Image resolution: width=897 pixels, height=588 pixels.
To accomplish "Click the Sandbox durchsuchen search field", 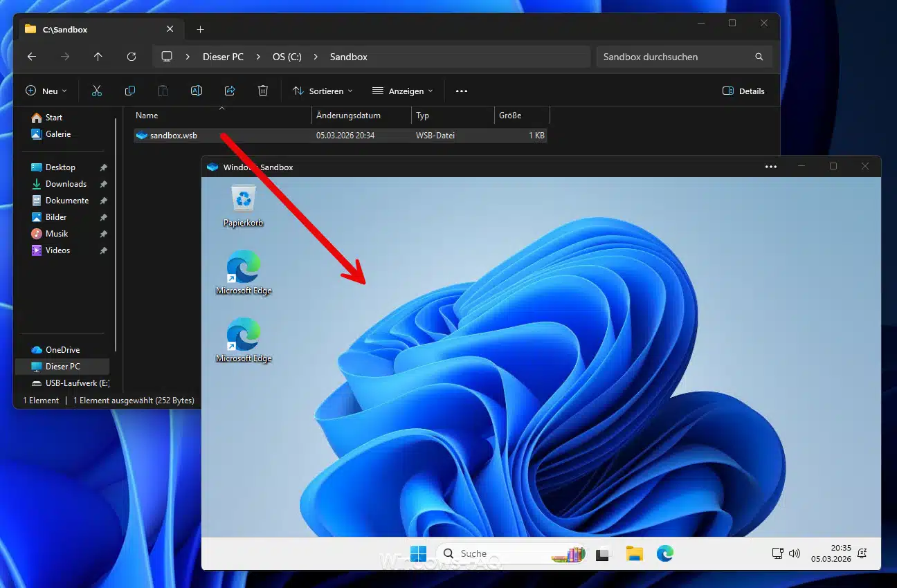I will pyautogui.click(x=675, y=57).
